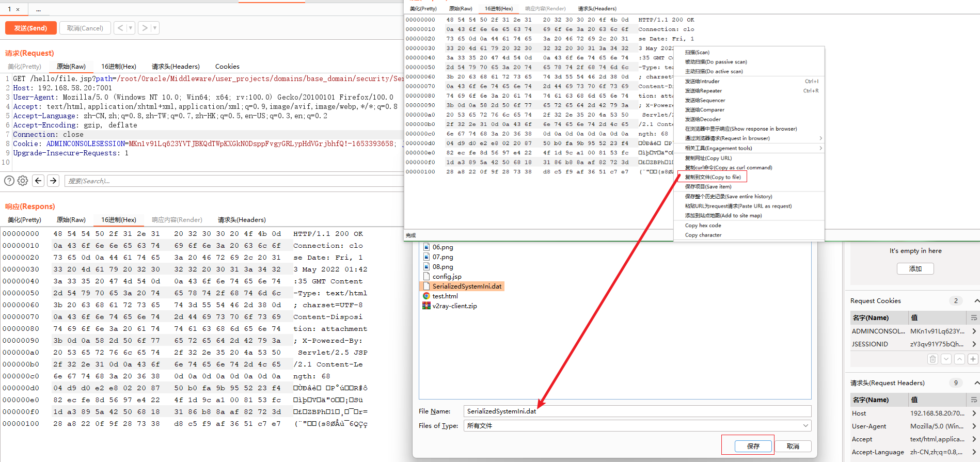The image size is (980, 462).
Task: Click the v2ray-client.zip archive icon
Action: tap(426, 306)
